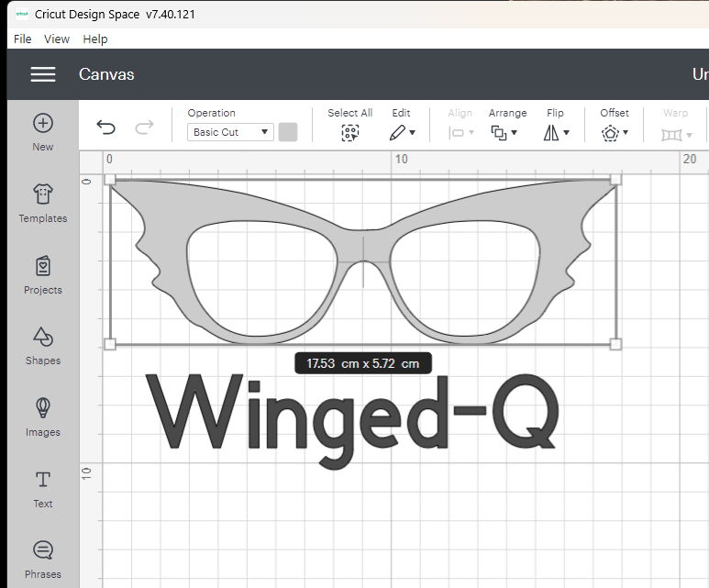Open the Templates panel
This screenshot has width=709, height=588.
pyautogui.click(x=43, y=194)
